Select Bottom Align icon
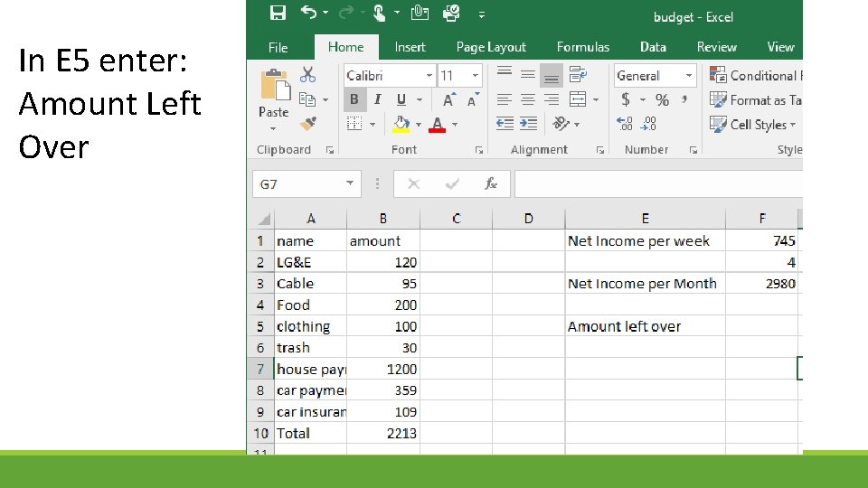 point(551,76)
